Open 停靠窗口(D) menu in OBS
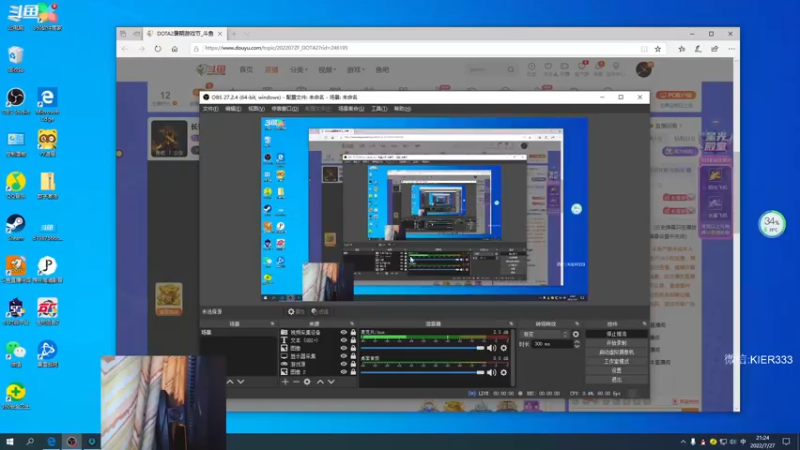800x450 pixels. pos(284,109)
